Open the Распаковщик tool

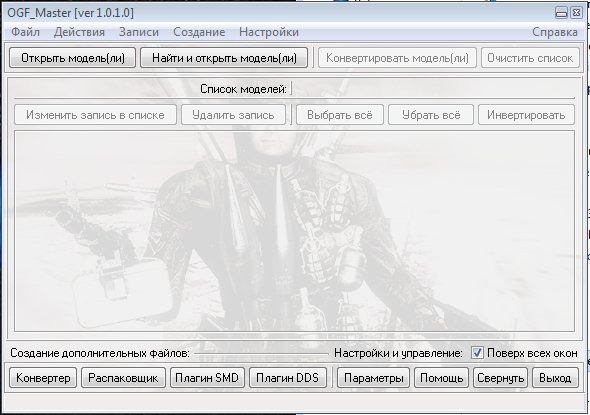point(123,378)
